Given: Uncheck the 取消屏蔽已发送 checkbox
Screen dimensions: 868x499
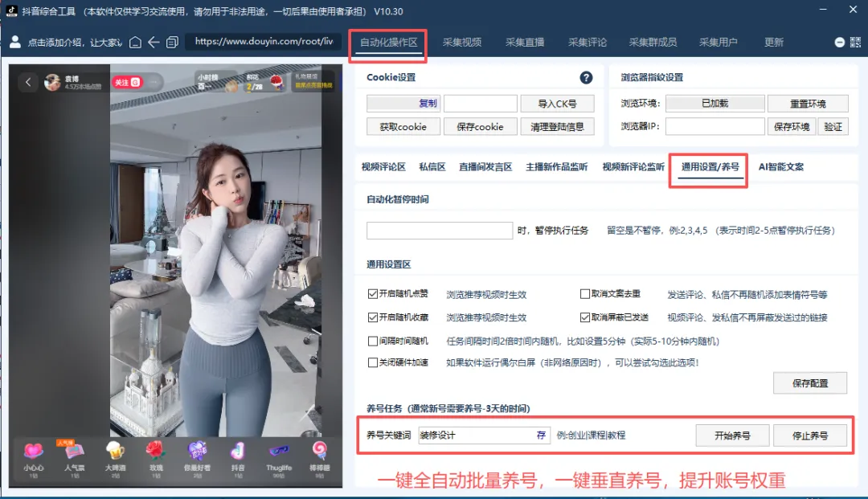Looking at the screenshot, I should pyautogui.click(x=585, y=317).
